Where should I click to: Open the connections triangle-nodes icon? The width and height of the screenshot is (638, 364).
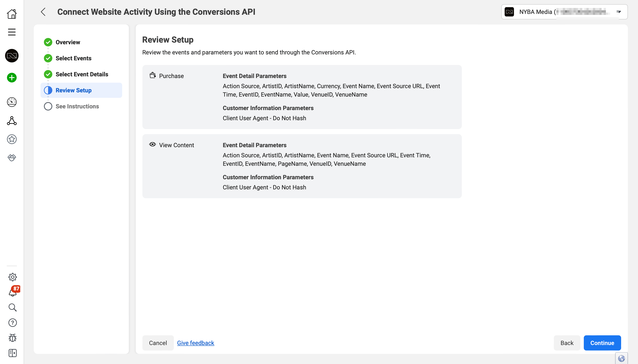pos(12,121)
